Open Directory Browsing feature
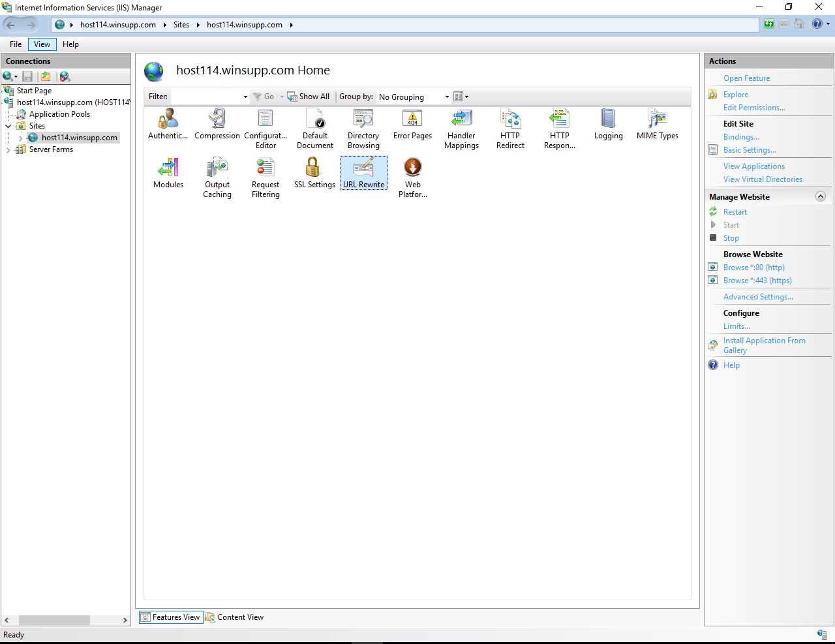Screen dimensions: 835x644 click(x=363, y=129)
